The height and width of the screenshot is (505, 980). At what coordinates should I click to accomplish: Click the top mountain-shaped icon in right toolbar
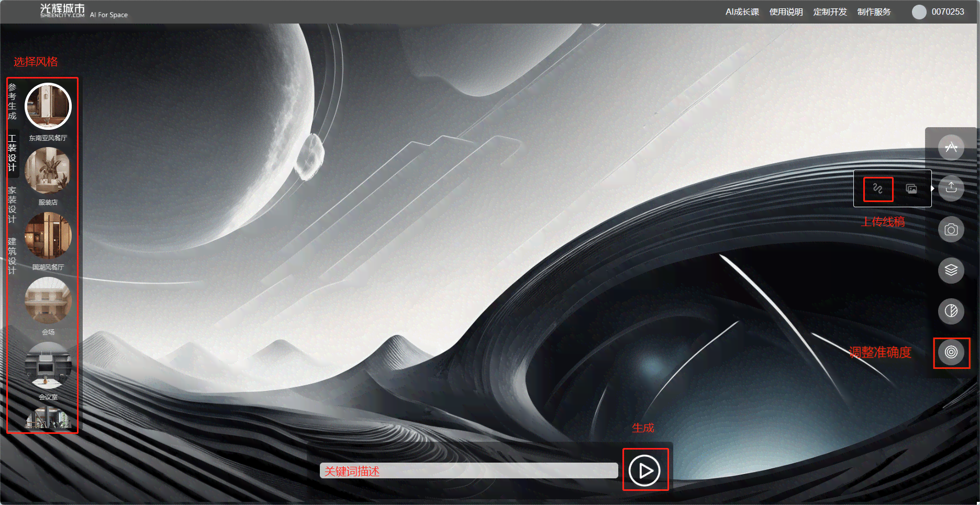(951, 147)
